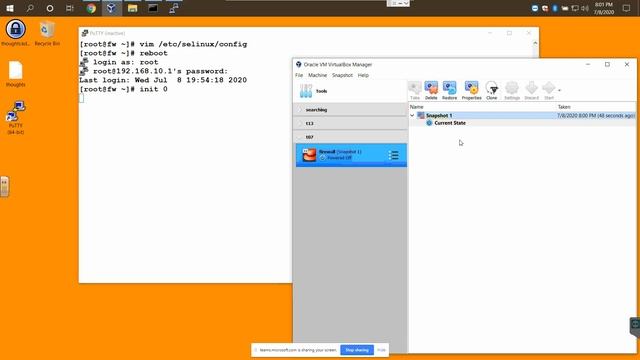Click the Clone toolbar icon
Viewport: 640px width, 360px height.
point(492,90)
